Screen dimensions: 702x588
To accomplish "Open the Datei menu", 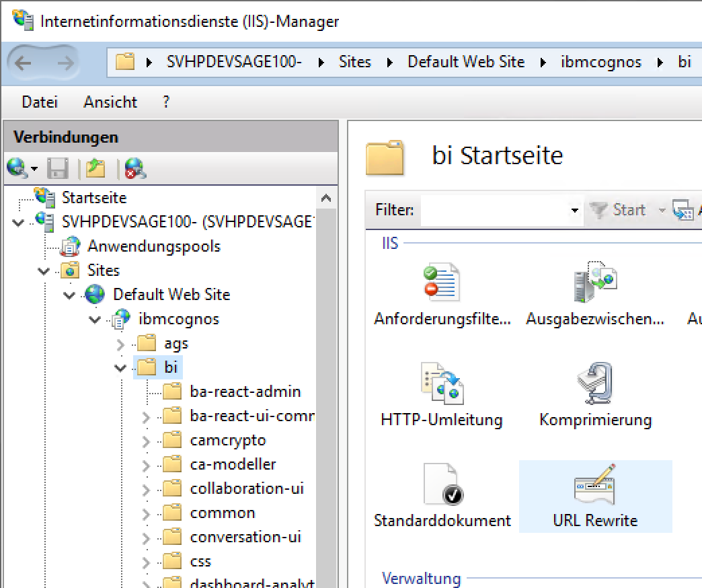I will [x=40, y=102].
